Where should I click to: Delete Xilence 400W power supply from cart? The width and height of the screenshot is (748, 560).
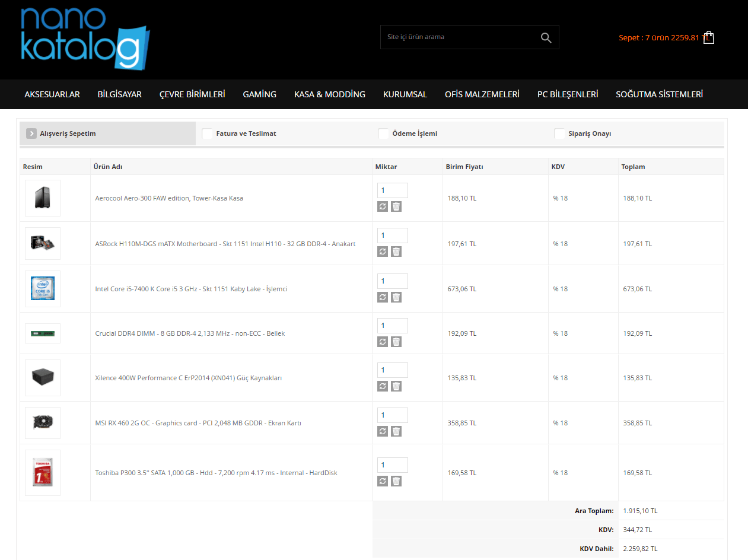pyautogui.click(x=396, y=386)
